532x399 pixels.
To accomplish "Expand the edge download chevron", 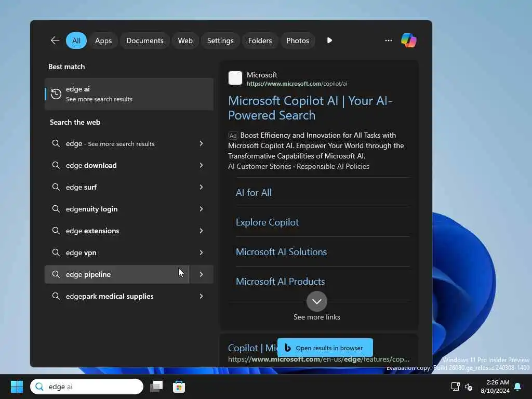I will coord(201,165).
